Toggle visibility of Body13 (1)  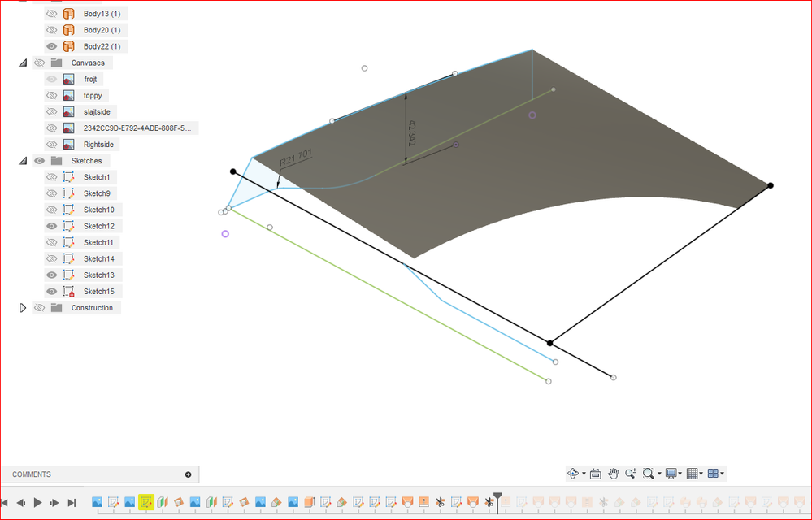tap(51, 14)
